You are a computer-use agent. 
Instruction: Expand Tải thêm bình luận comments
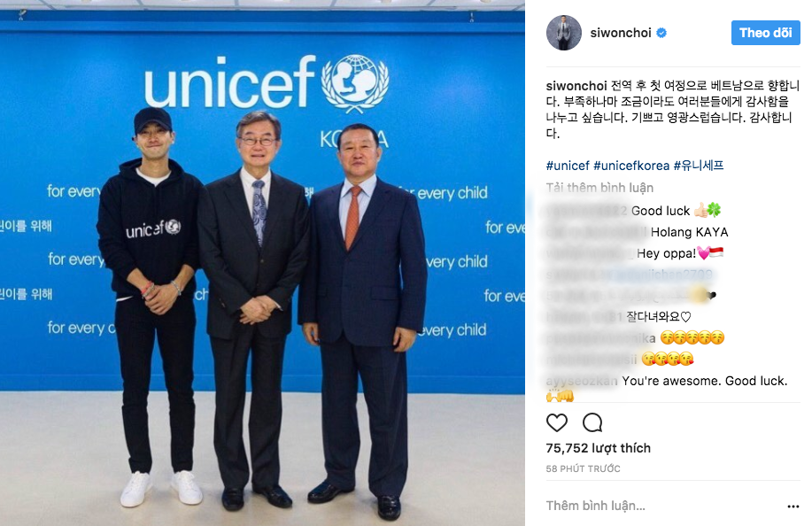click(x=599, y=188)
